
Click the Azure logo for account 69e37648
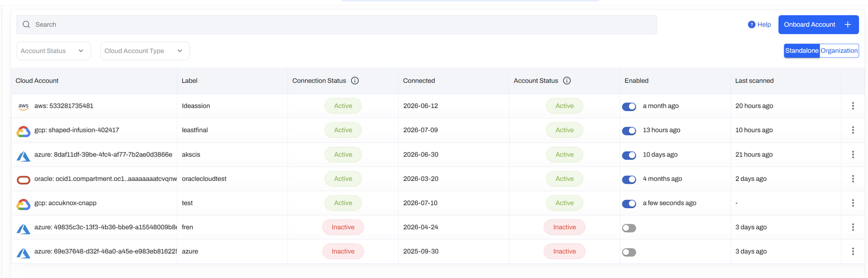tap(23, 253)
